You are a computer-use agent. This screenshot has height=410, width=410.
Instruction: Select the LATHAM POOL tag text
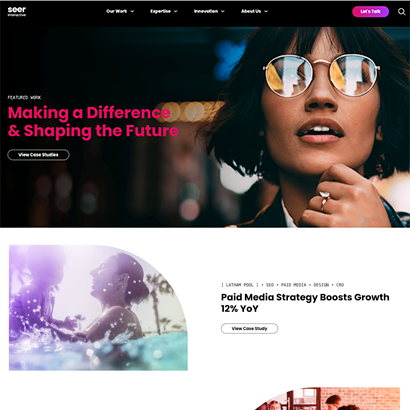[240, 285]
